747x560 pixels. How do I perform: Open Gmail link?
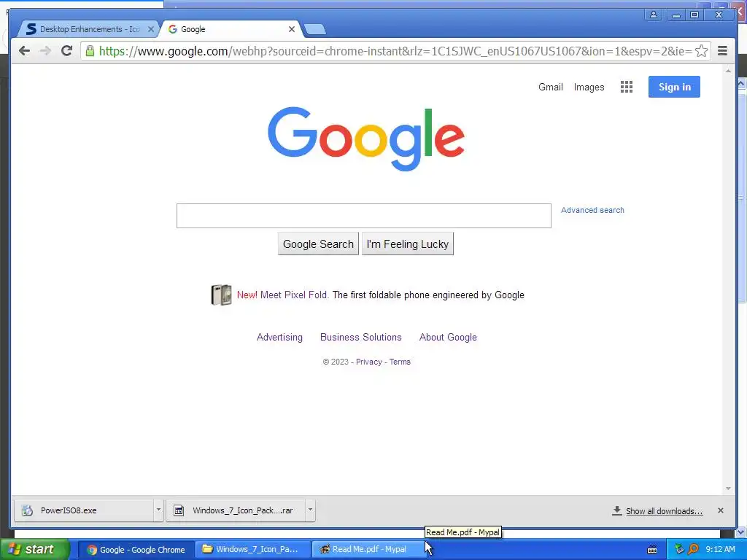point(550,87)
